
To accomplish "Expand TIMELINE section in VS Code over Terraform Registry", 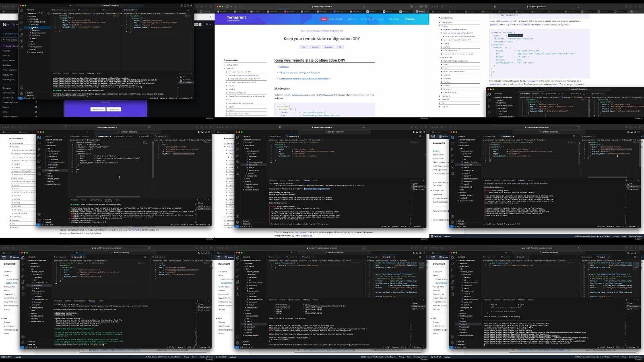I will coord(30,95).
